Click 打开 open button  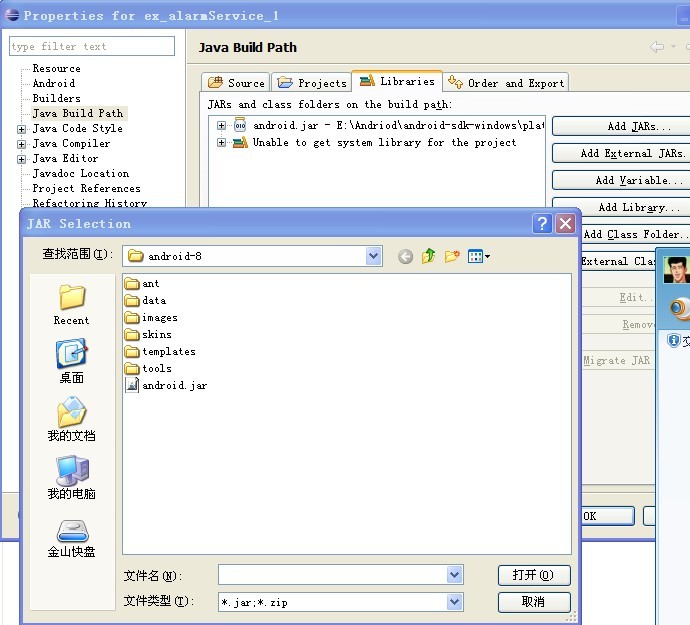(534, 575)
